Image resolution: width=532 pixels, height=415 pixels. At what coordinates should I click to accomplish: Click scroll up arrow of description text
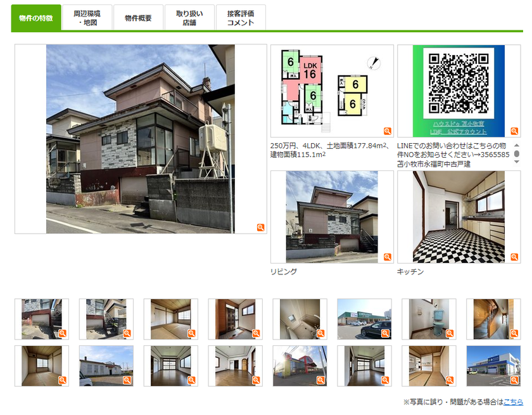click(x=517, y=145)
